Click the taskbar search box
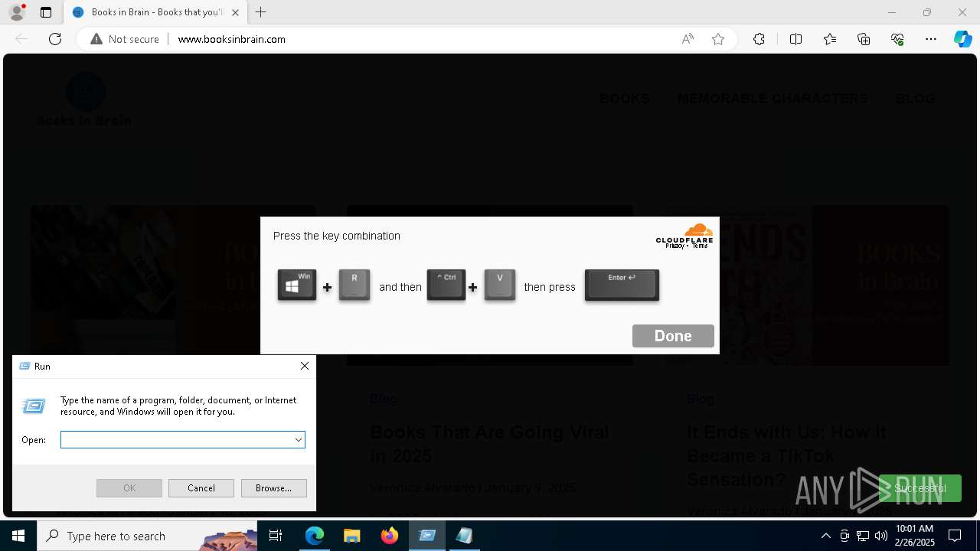Image resolution: width=980 pixels, height=551 pixels. (x=147, y=536)
